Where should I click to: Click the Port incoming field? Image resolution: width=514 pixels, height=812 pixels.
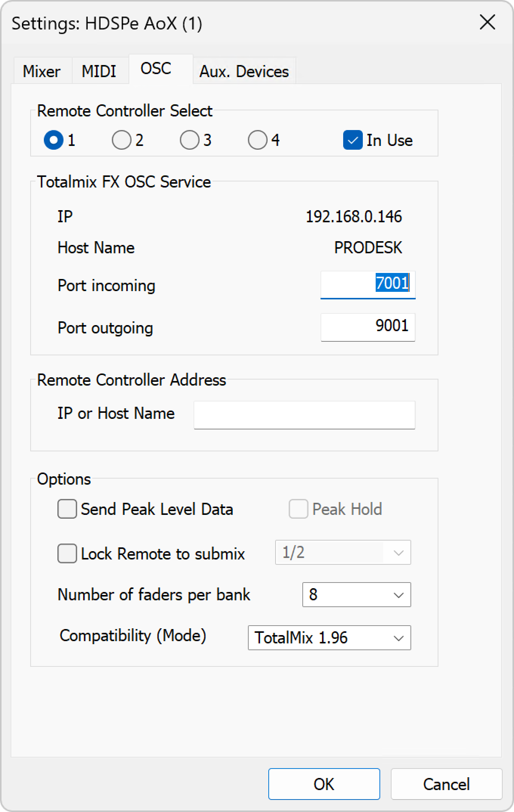[368, 284]
